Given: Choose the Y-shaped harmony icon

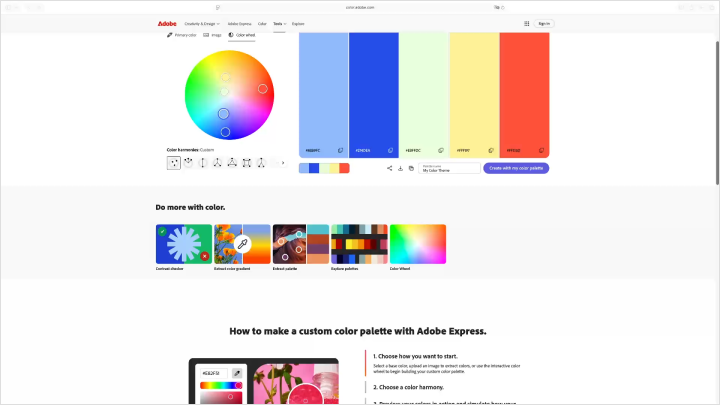Looking at the screenshot, I should click(261, 163).
